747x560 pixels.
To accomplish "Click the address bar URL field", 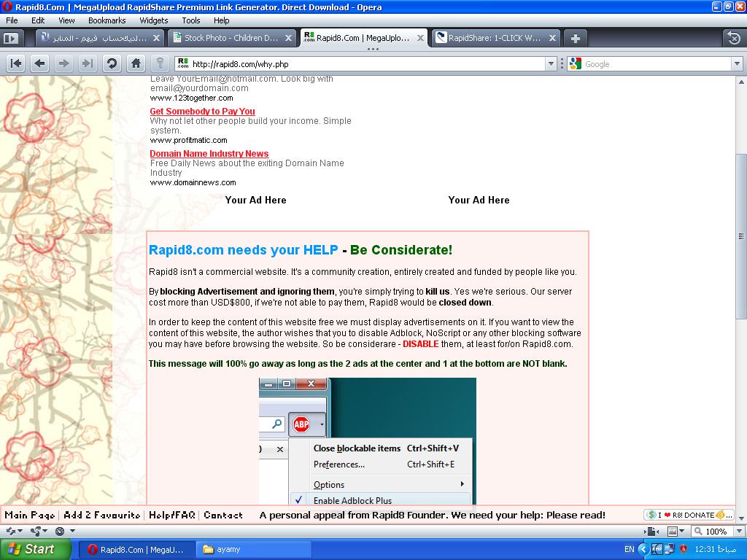I will pyautogui.click(x=366, y=64).
